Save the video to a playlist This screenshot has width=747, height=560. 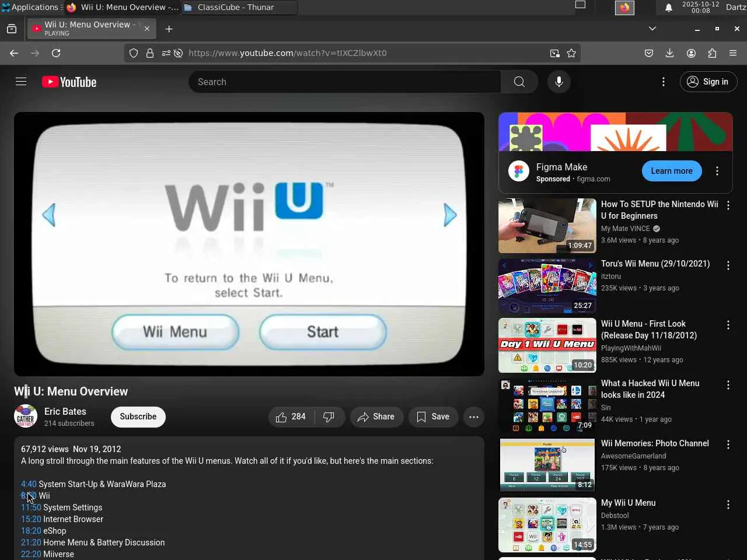click(433, 416)
